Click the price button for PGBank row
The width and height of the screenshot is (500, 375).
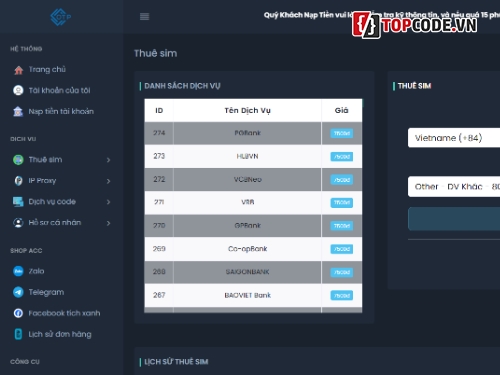click(x=342, y=133)
